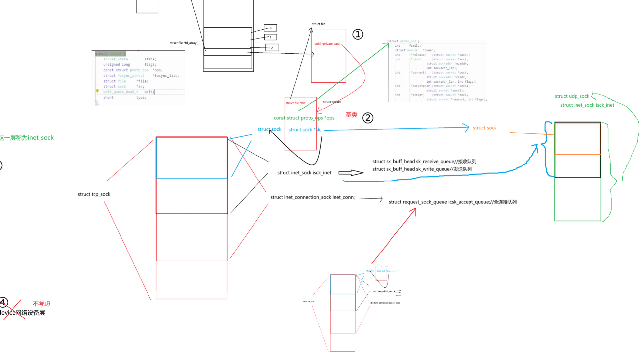The height and width of the screenshot is (362, 644).
Task: Select the green struct udp_sock label
Action: coord(572,96)
